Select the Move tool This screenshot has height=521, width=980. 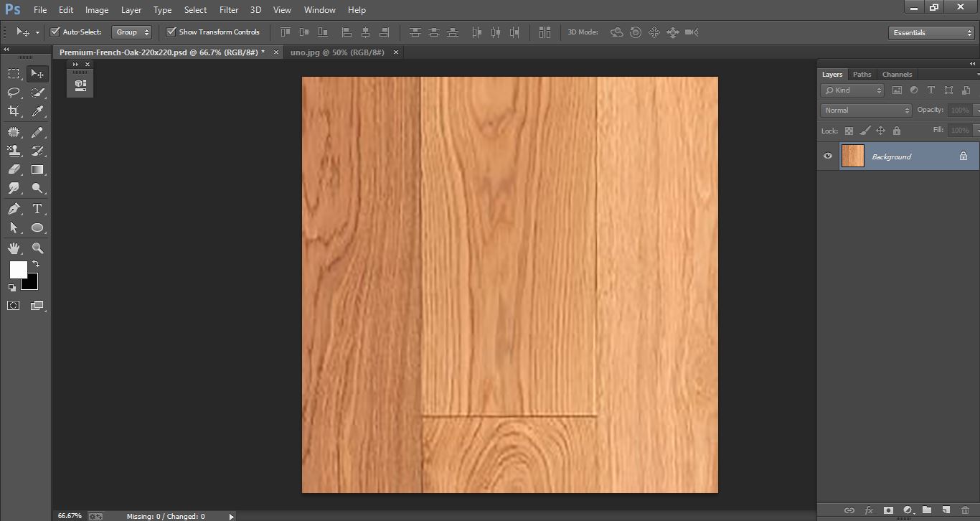[x=37, y=72]
